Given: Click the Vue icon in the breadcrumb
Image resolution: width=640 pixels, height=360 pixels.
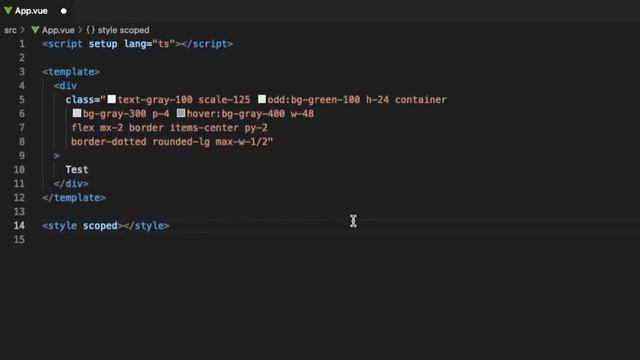Looking at the screenshot, I should point(36,30).
